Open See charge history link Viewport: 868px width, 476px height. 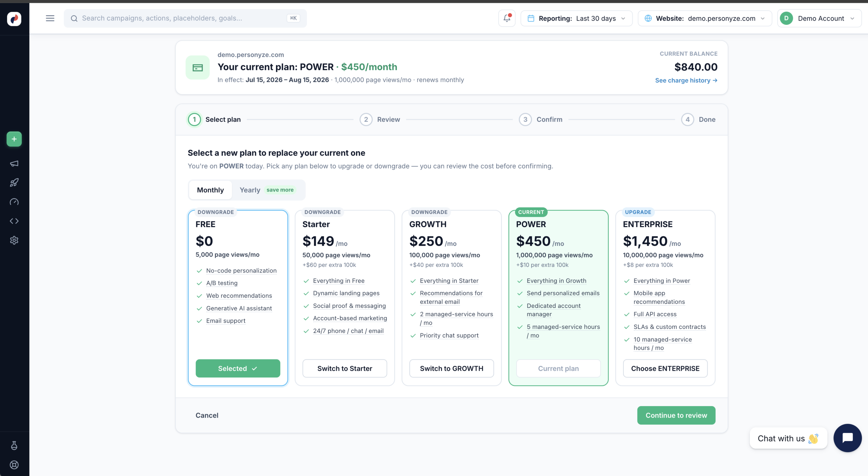[686, 80]
